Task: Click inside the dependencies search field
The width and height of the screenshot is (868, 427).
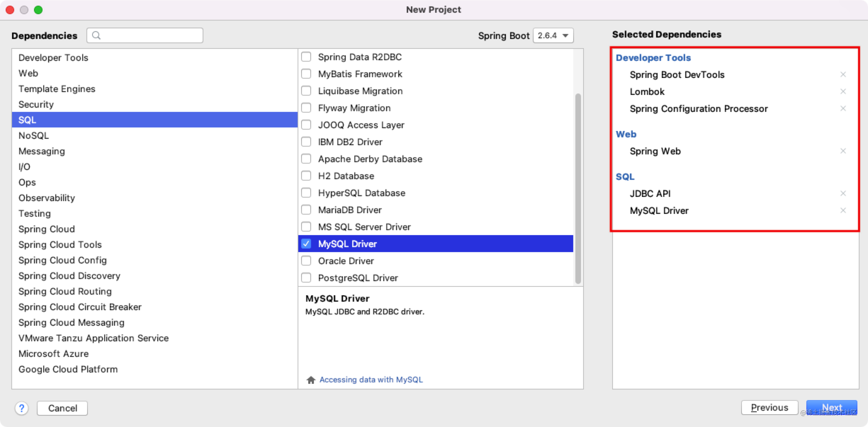Action: pyautogui.click(x=149, y=35)
